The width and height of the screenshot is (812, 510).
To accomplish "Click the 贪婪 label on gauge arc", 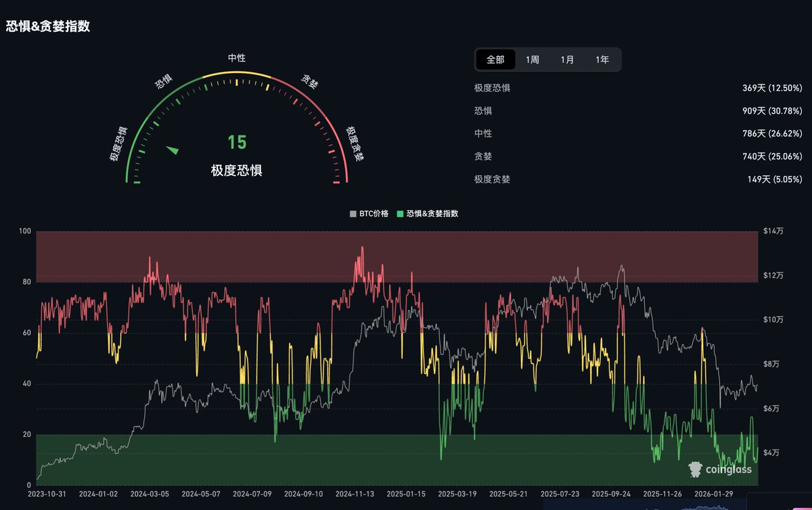I will [310, 82].
